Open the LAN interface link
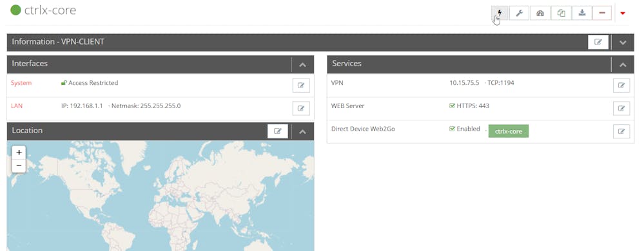This screenshot has width=644, height=251. 17,106
